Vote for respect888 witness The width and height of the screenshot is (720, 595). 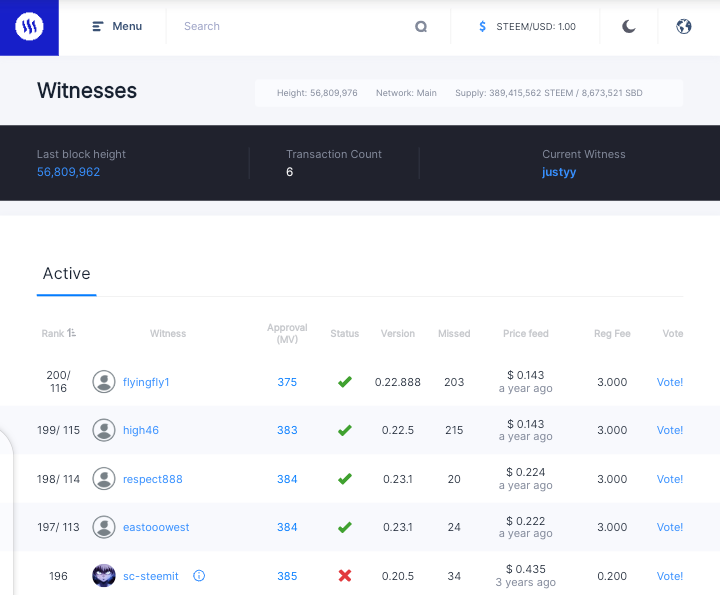[x=670, y=479]
